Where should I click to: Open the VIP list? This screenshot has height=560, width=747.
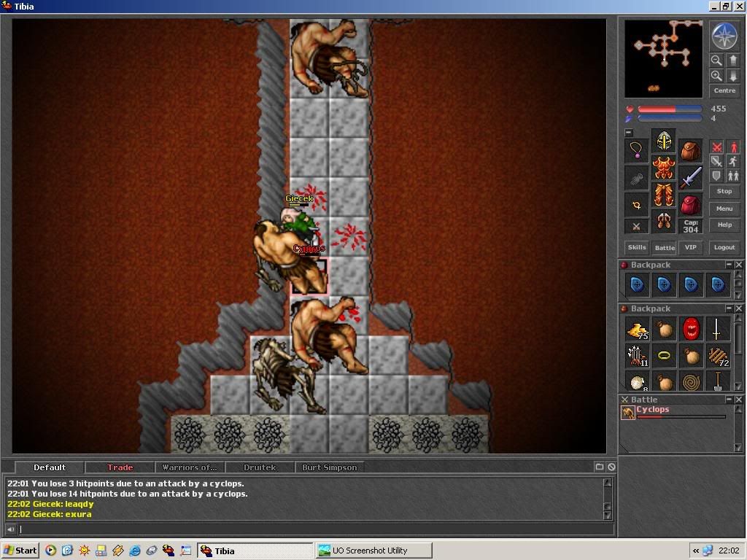[690, 247]
